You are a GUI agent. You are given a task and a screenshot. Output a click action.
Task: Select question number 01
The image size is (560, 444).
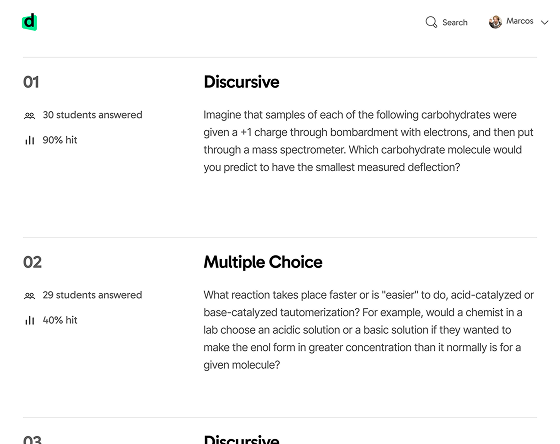(31, 82)
